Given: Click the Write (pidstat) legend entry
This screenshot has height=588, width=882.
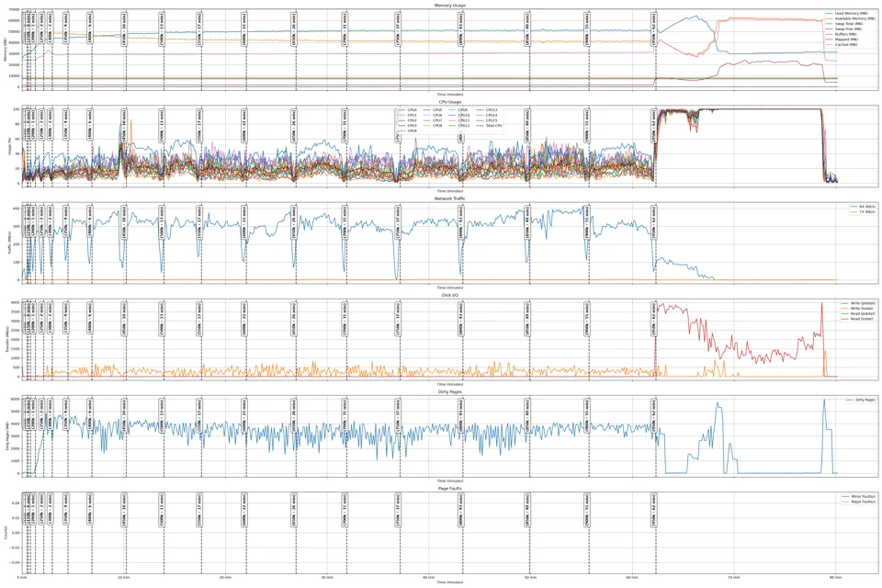Looking at the screenshot, I should 858,303.
